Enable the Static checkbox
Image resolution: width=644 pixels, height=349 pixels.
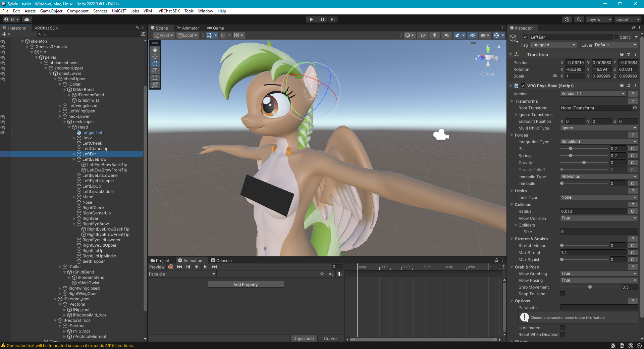[616, 37]
